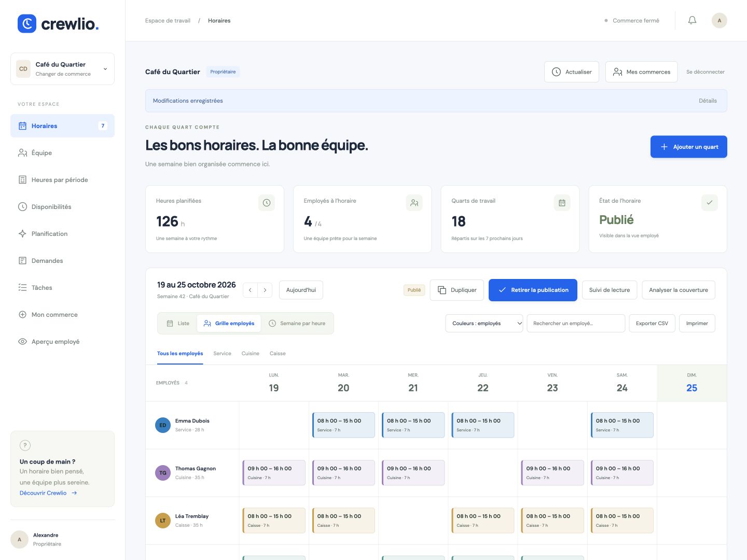The height and width of the screenshot is (560, 747).
Task: Open Couleurs : employés dropdown
Action: [x=484, y=324]
